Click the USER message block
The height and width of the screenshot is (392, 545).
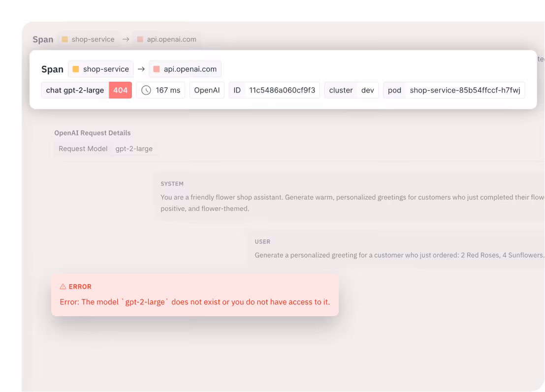coord(395,249)
